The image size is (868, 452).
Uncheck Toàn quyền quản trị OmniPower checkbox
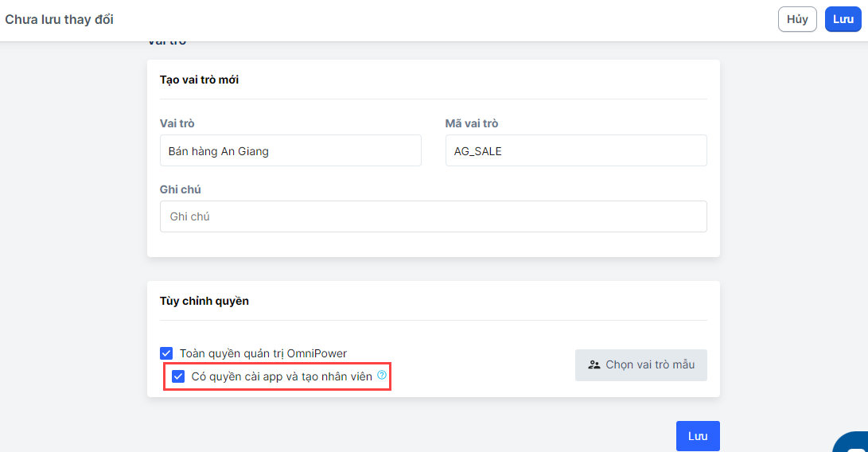pyautogui.click(x=166, y=353)
